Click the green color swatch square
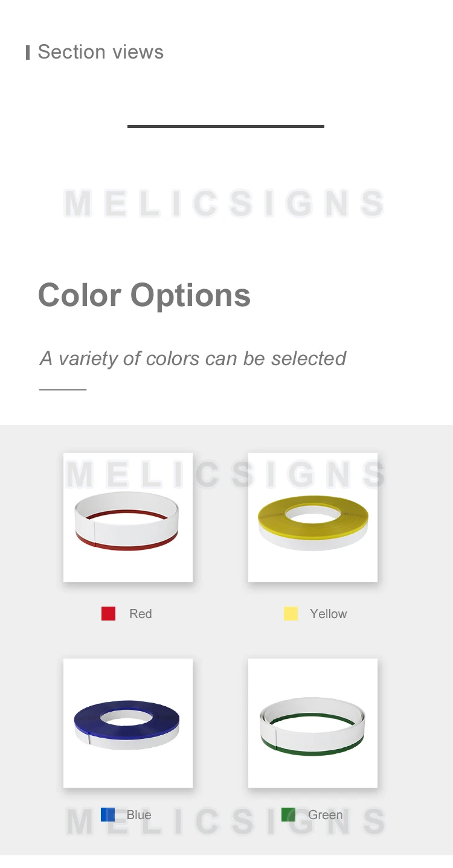 pyautogui.click(x=288, y=814)
